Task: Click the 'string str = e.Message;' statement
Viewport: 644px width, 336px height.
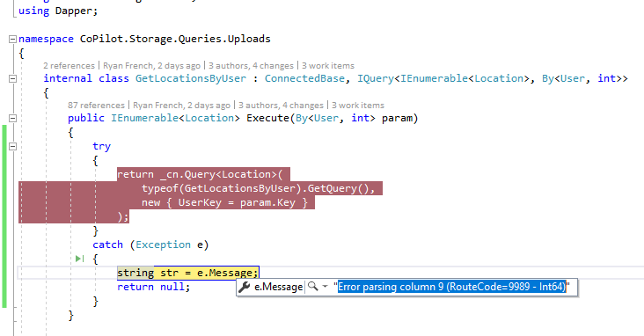Action: (188, 273)
